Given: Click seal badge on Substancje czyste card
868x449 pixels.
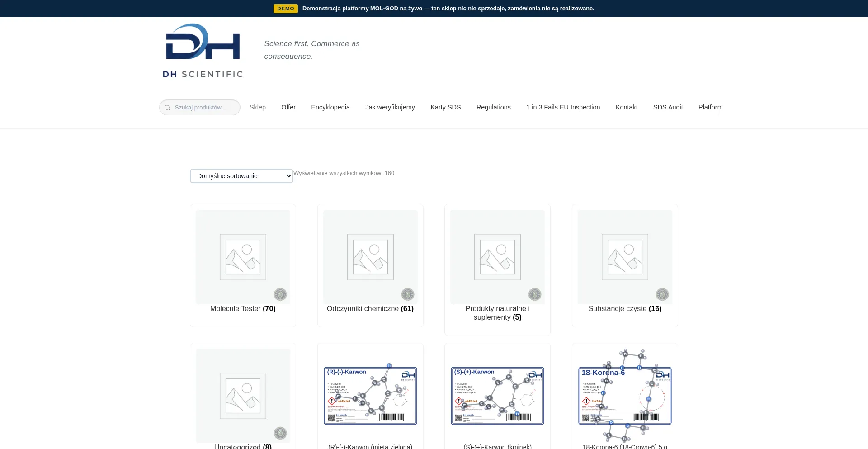Looking at the screenshot, I should [662, 294].
